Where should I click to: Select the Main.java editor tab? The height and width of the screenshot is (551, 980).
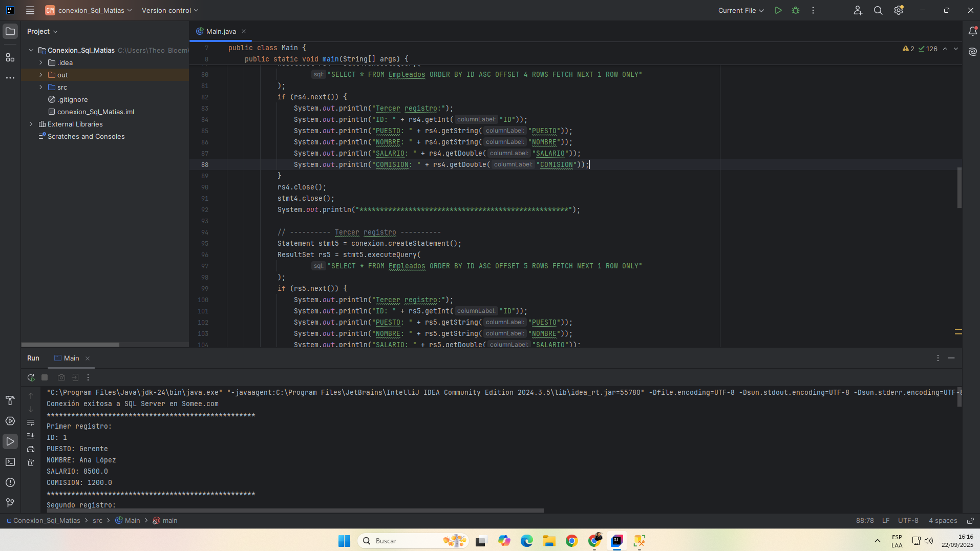[221, 31]
